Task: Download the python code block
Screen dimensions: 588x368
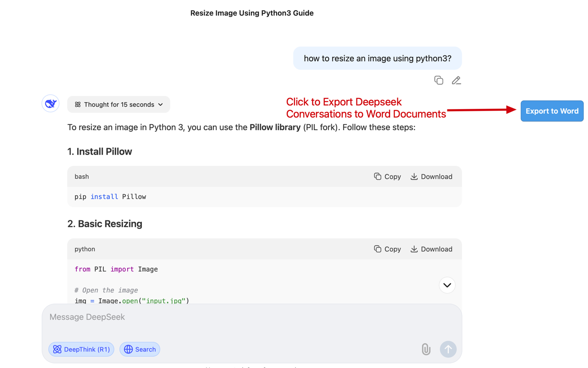Action: click(x=431, y=249)
